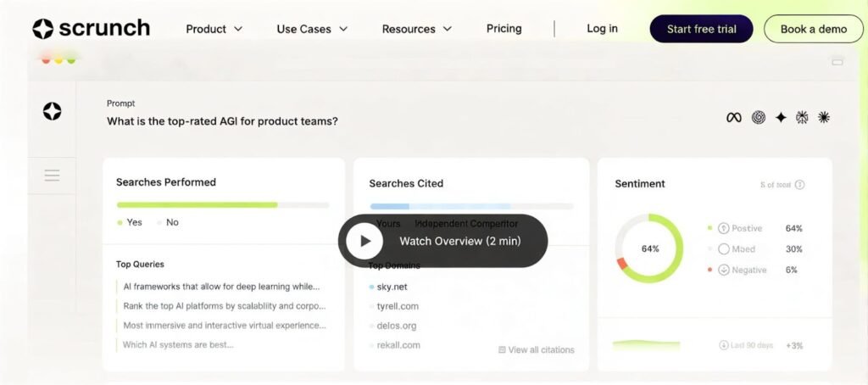Screen dimensions: 868x385
Task: Click Log in in the navbar
Action: (x=602, y=29)
